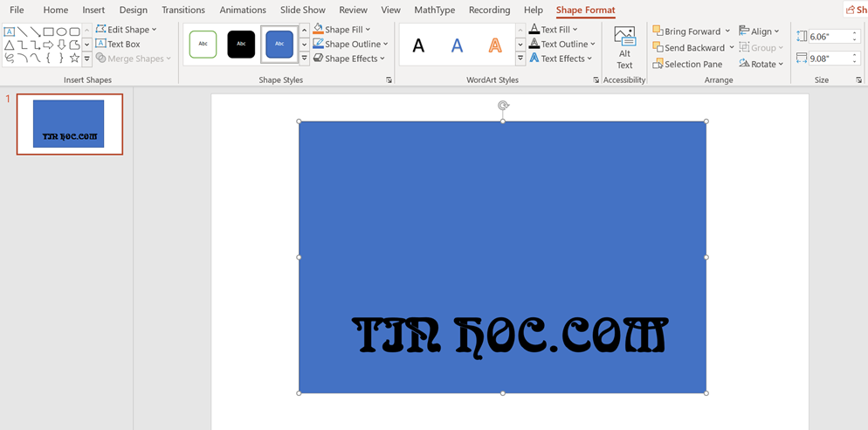Apply the orange outlined WordArt style
Image resolution: width=868 pixels, height=430 pixels.
pyautogui.click(x=495, y=45)
